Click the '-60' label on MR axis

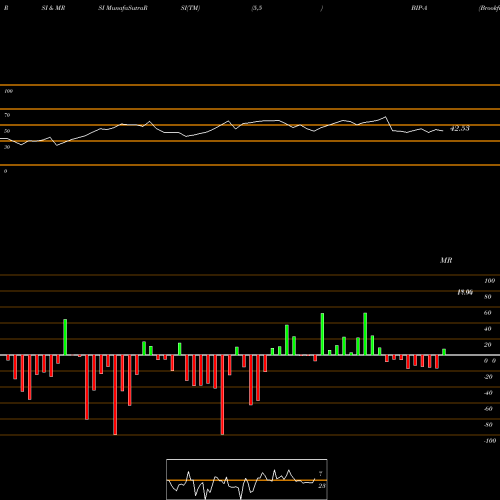pyautogui.click(x=488, y=409)
